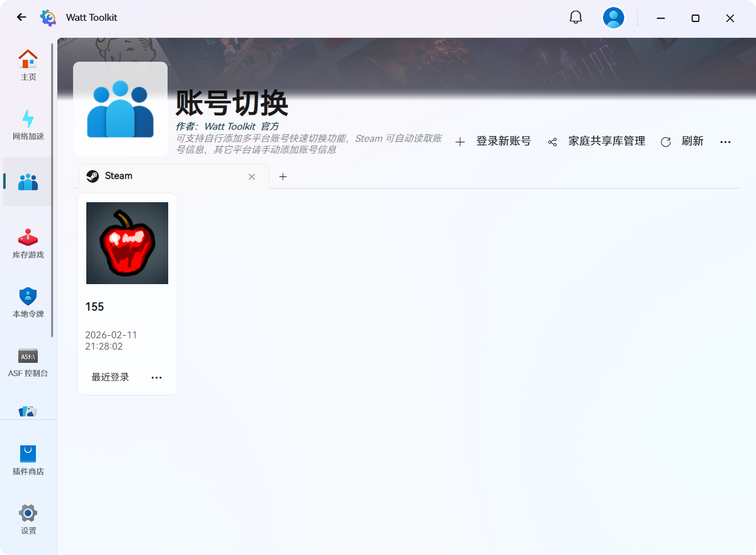Expand the header more options ellipsis
This screenshot has height=555, width=756.
(725, 142)
